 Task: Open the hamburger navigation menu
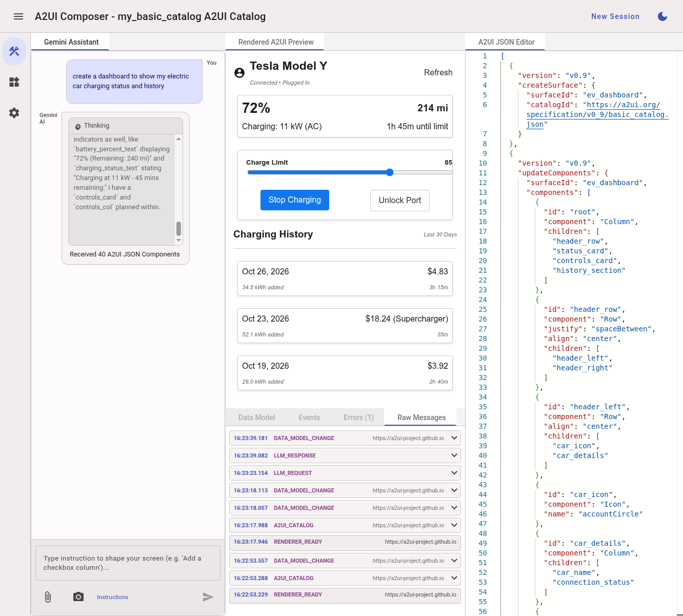click(18, 16)
